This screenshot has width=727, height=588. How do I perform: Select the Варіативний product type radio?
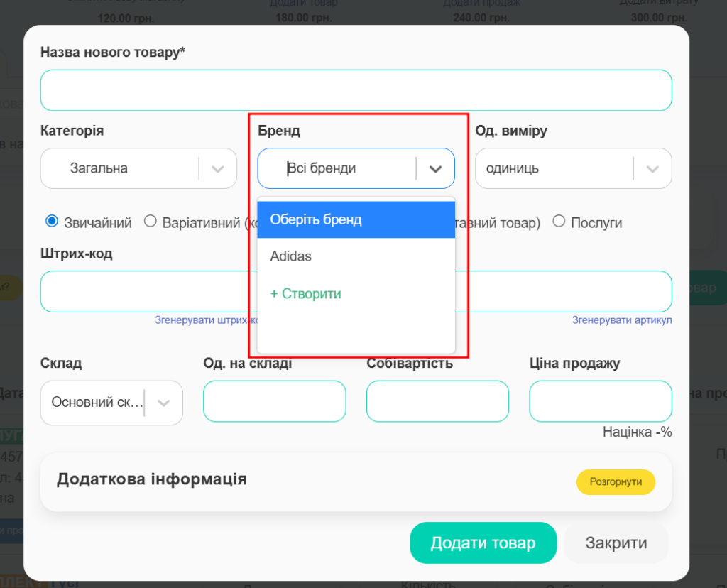pos(151,222)
